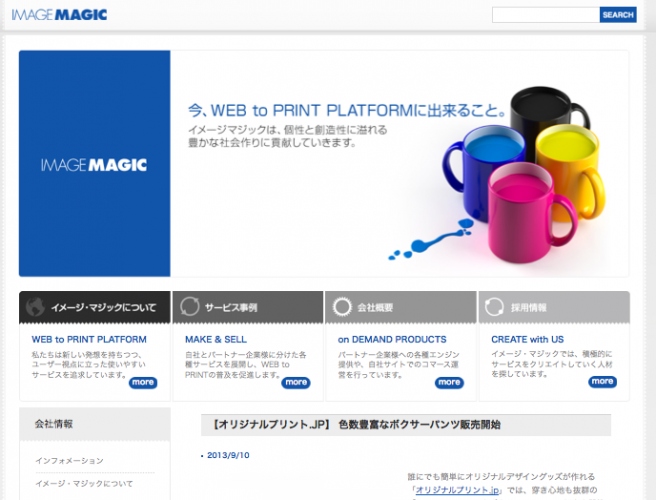
Task: Click hero subtitle イメージマジックは、個性と創造性に溢れる
Action: [287, 130]
